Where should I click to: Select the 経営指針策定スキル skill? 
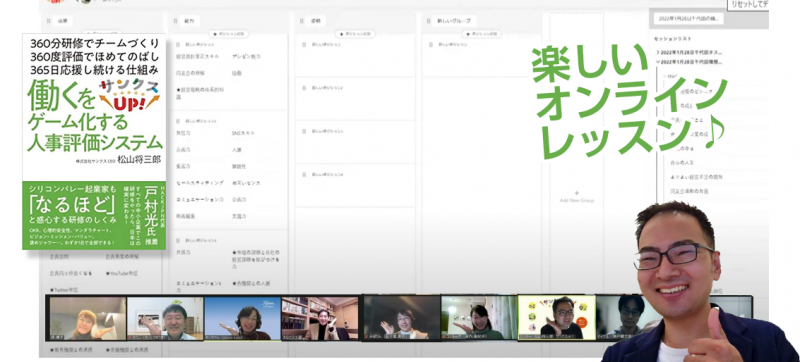(196, 57)
